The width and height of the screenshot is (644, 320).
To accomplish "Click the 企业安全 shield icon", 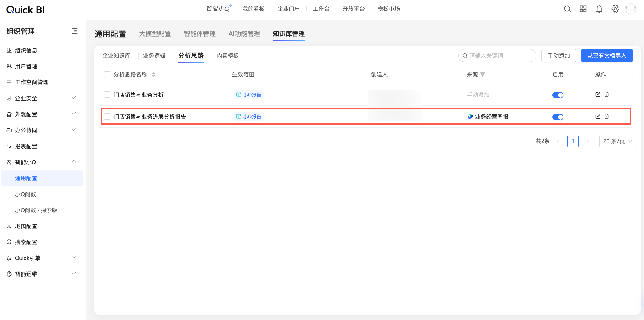I will tap(9, 98).
